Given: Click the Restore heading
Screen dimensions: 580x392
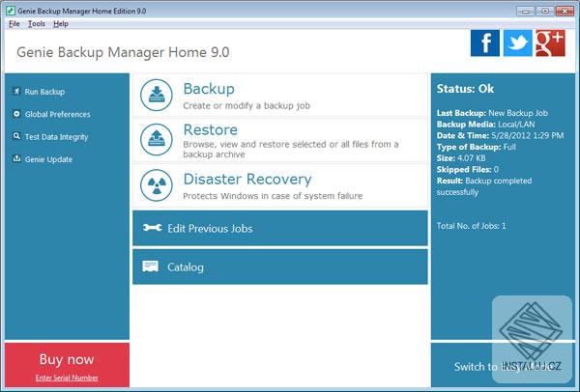Looking at the screenshot, I should click(211, 129).
